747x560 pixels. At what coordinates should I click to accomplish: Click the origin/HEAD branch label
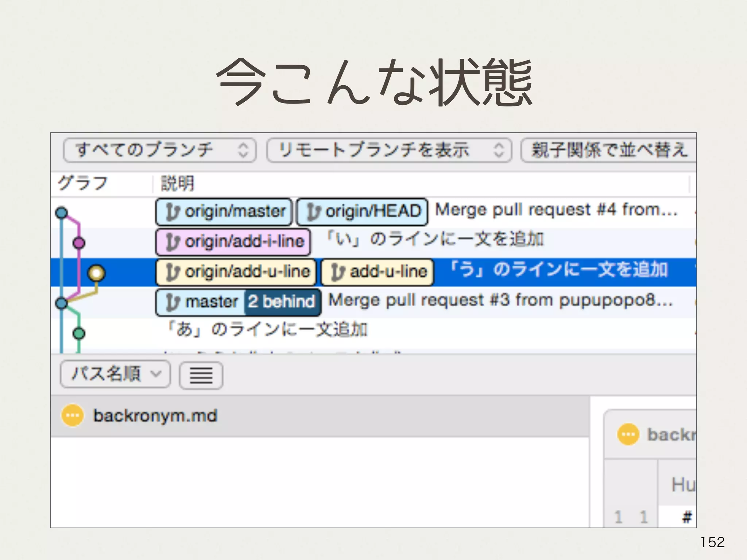(362, 212)
